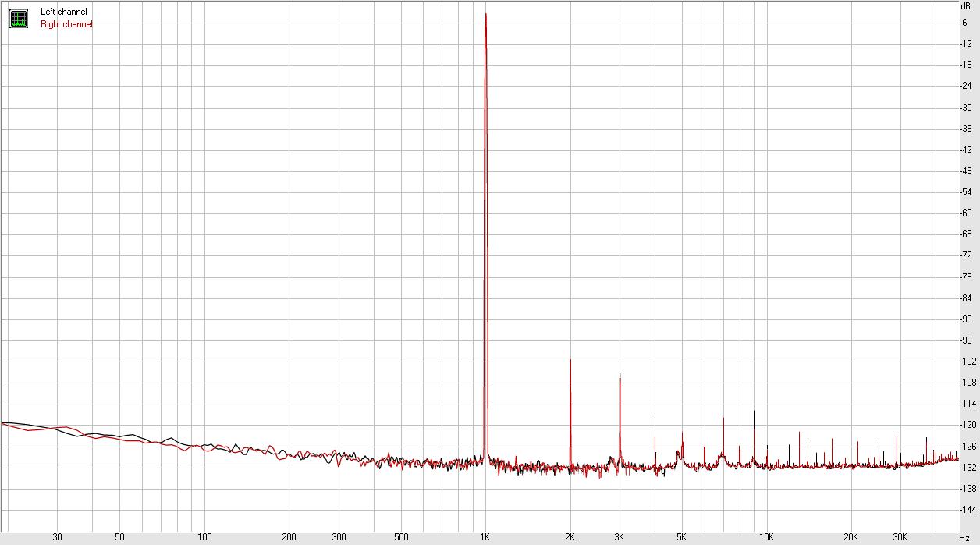Click the -144 value on dB axis

968,510
